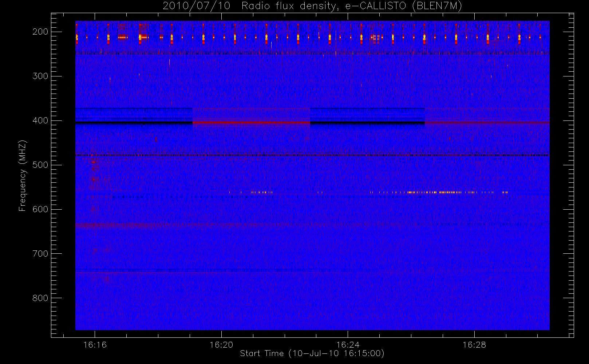Select the 400 frequency tick label
589x364 pixels.
click(x=40, y=120)
